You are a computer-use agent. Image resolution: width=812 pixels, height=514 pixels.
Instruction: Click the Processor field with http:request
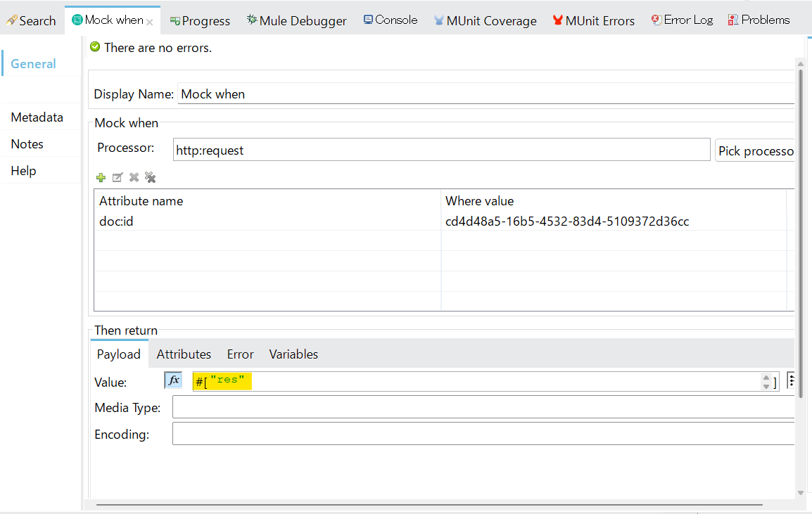[441, 150]
